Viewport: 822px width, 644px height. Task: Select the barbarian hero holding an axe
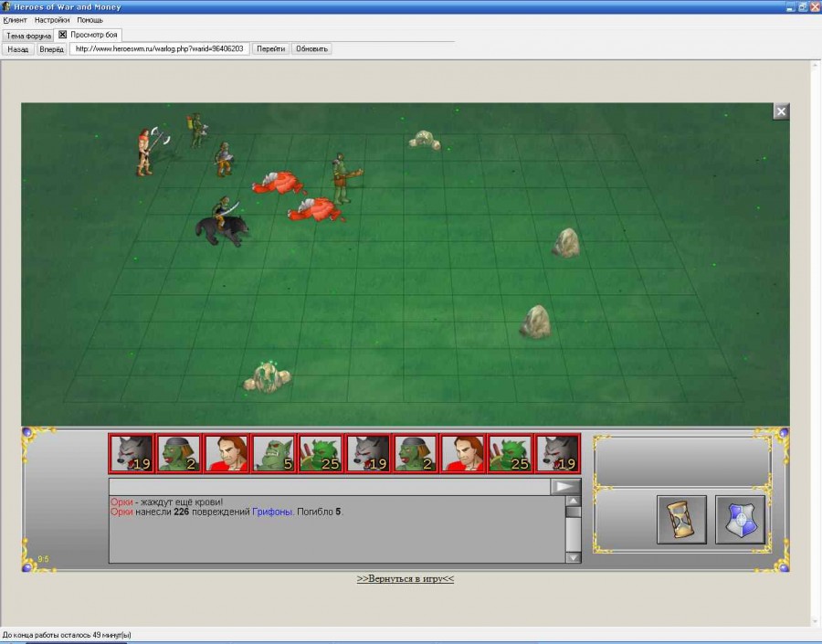(151, 151)
